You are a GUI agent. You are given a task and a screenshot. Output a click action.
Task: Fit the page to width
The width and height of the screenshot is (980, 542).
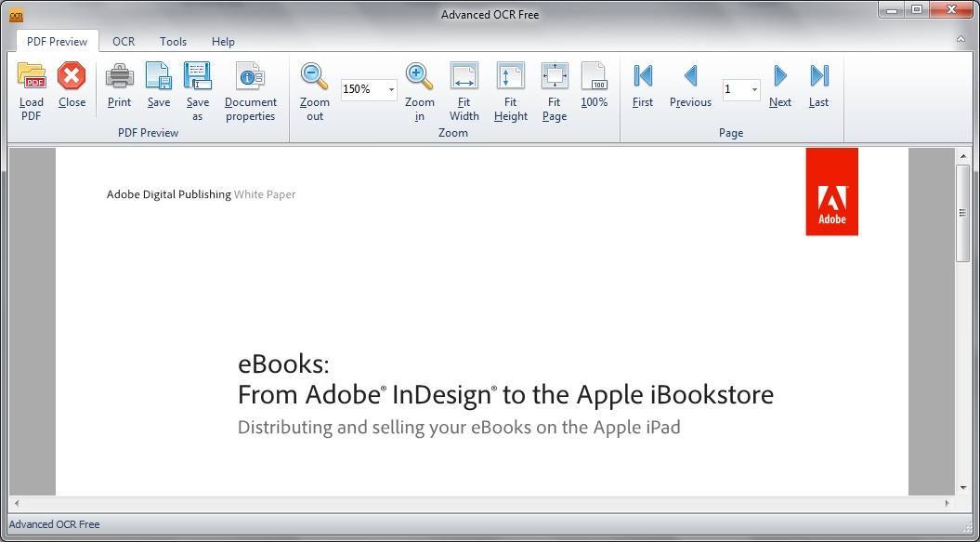coord(464,89)
